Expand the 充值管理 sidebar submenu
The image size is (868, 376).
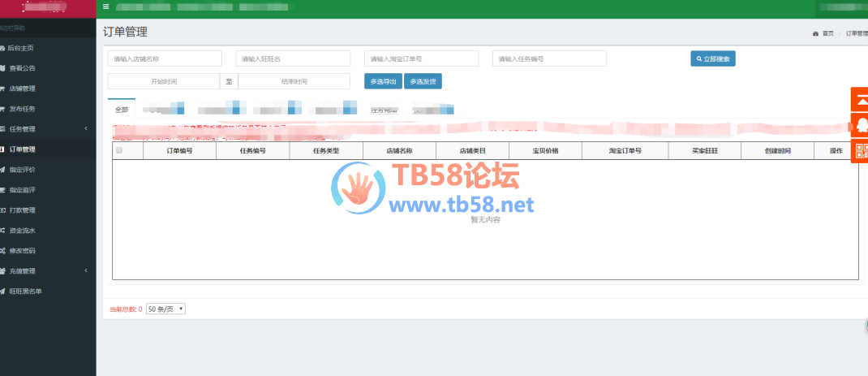47,271
